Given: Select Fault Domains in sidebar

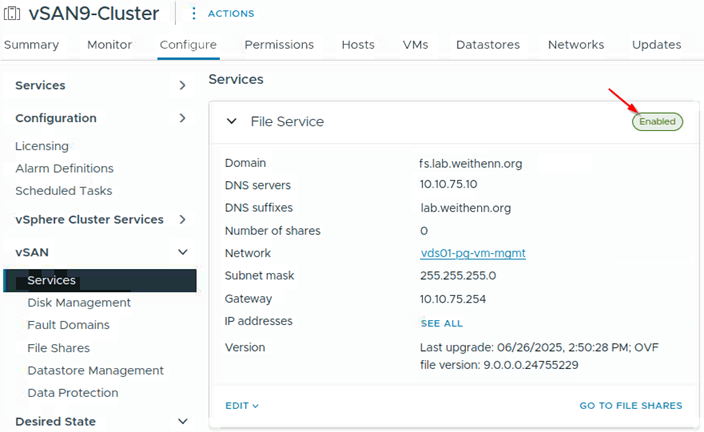Looking at the screenshot, I should tap(68, 325).
